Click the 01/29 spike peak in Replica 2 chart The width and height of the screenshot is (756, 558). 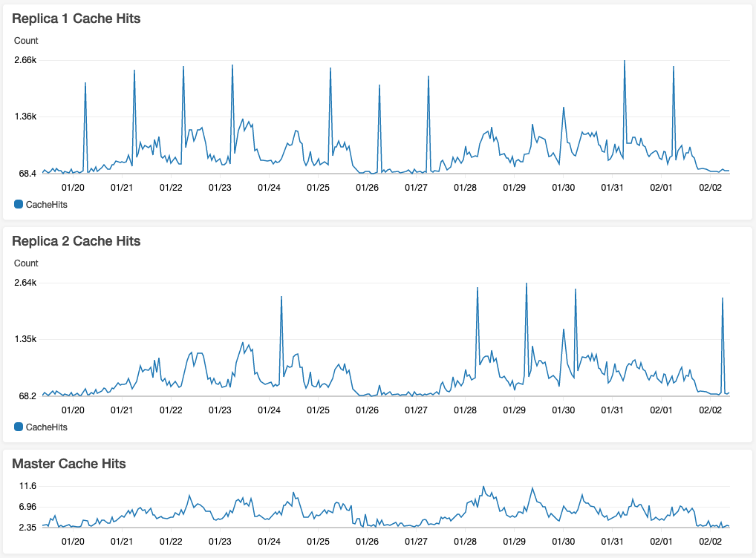point(527,283)
